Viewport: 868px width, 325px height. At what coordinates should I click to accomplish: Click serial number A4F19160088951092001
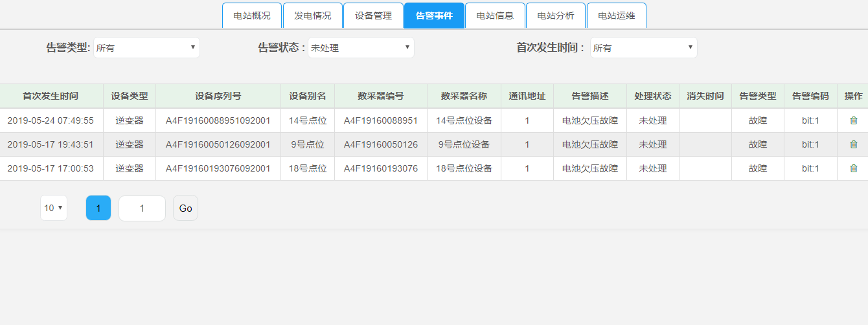click(x=218, y=120)
